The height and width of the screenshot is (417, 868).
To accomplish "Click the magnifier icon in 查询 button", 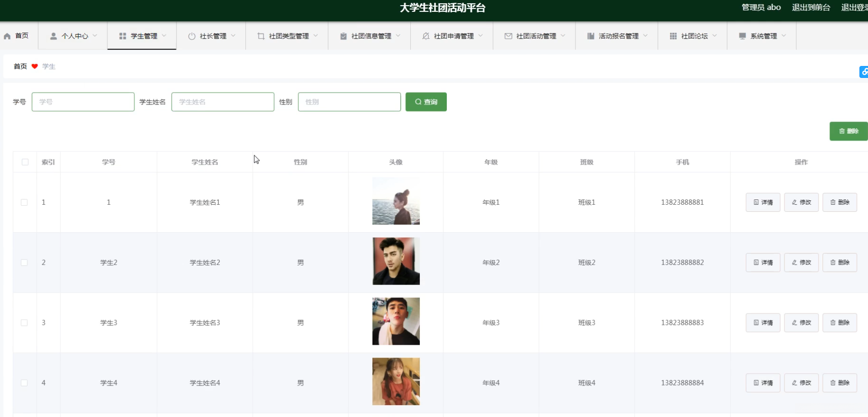I will 418,102.
